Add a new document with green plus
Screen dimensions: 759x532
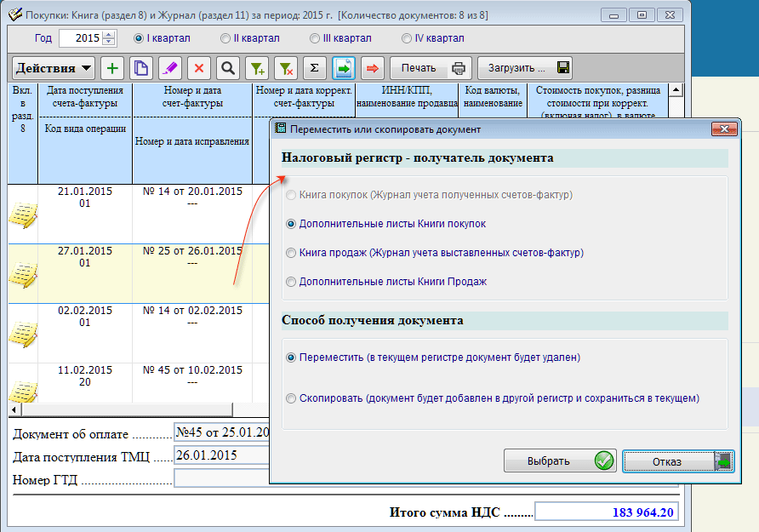[x=112, y=68]
